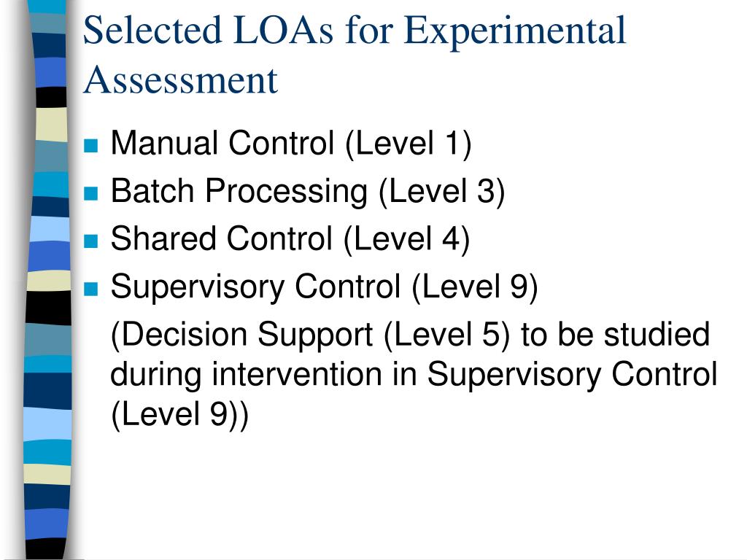747x560 pixels.
Task: Click the 'Manual Control (Level 1)' line
Action: (291, 144)
